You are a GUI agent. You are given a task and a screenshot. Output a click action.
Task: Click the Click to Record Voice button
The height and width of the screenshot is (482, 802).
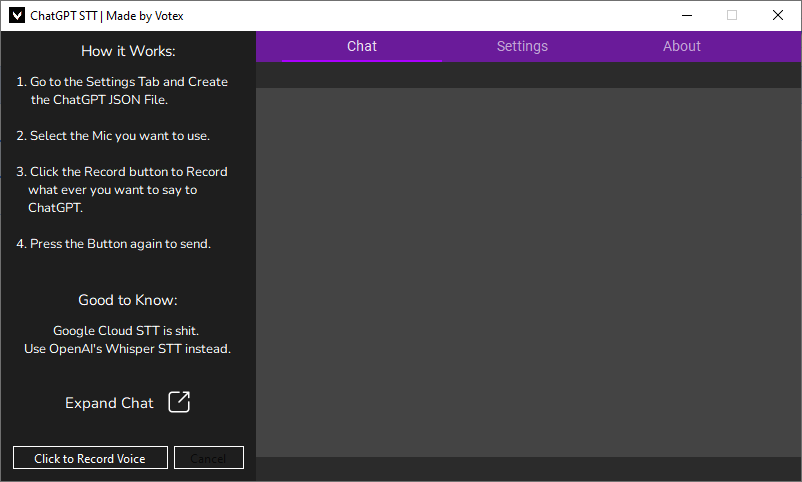click(90, 458)
